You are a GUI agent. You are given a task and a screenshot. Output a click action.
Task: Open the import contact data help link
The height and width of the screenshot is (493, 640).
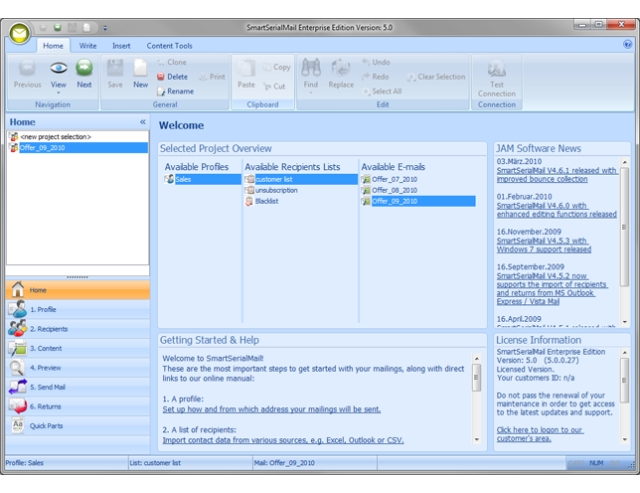[x=283, y=440]
